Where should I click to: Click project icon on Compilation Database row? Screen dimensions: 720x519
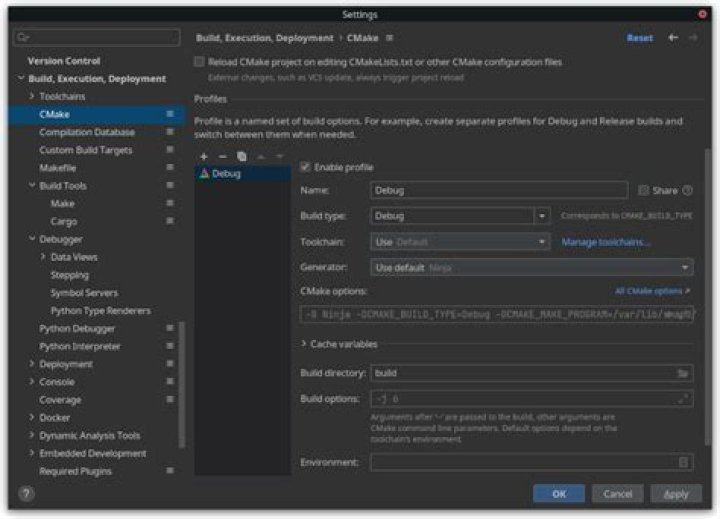170,132
